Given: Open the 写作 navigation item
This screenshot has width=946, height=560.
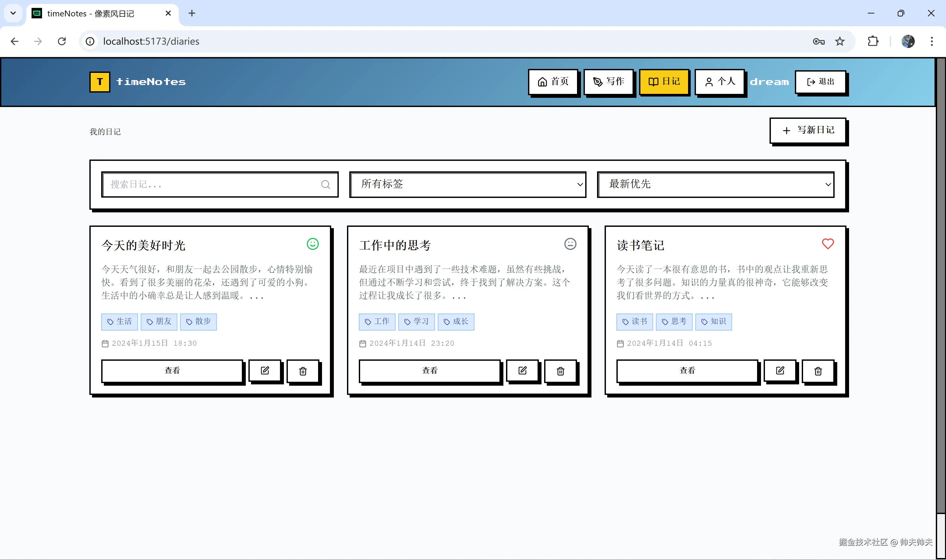Looking at the screenshot, I should click(x=609, y=81).
